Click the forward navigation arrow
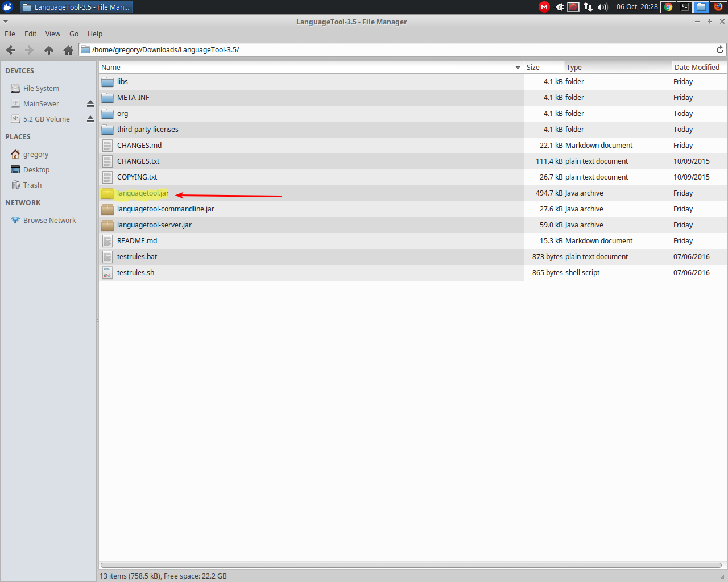The image size is (728, 582). pyautogui.click(x=29, y=50)
